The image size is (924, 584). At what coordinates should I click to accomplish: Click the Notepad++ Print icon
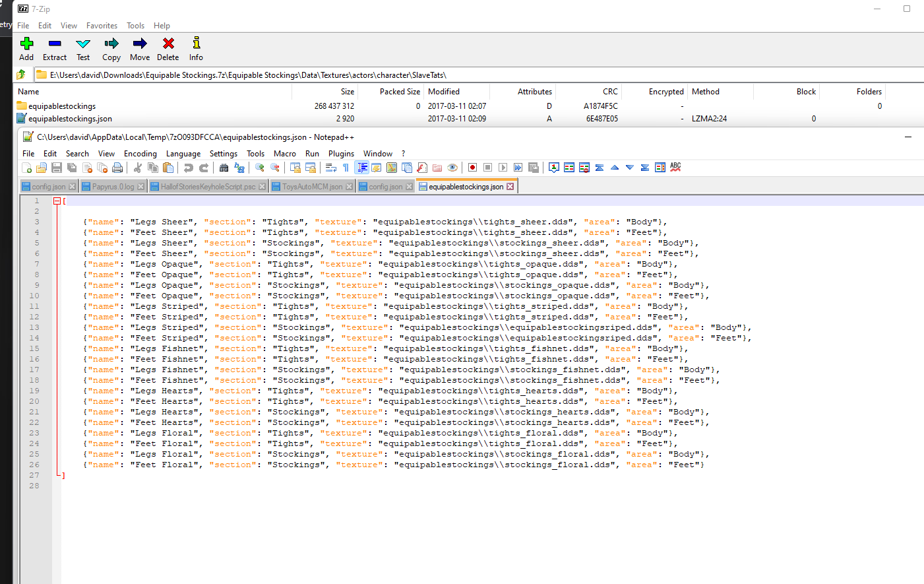pos(117,168)
